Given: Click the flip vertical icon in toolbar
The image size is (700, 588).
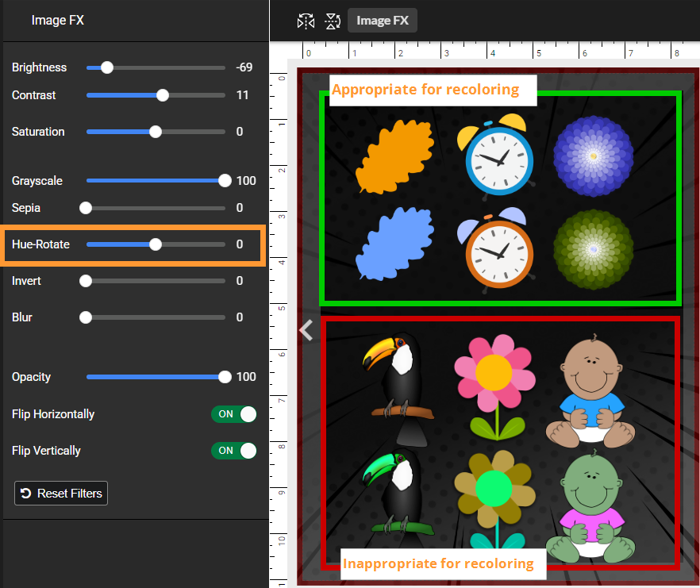Looking at the screenshot, I should pos(333,21).
